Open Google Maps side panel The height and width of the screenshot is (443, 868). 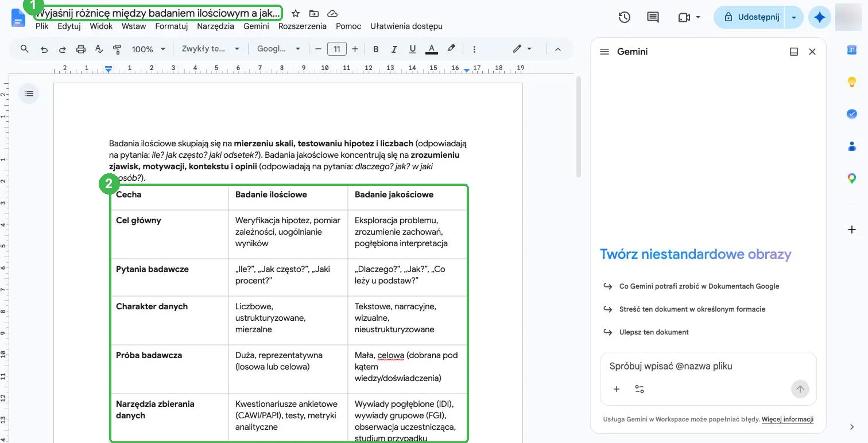(852, 178)
